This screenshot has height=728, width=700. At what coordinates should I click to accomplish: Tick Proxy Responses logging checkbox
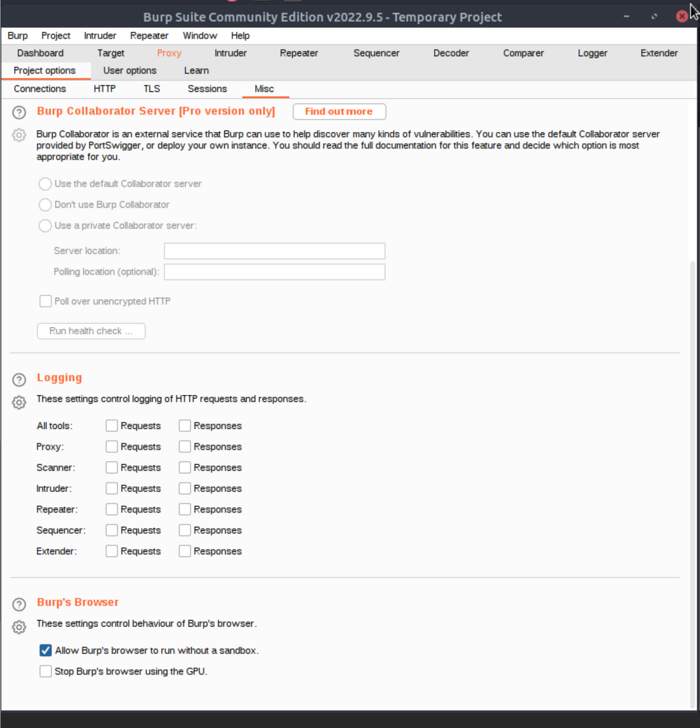[184, 446]
